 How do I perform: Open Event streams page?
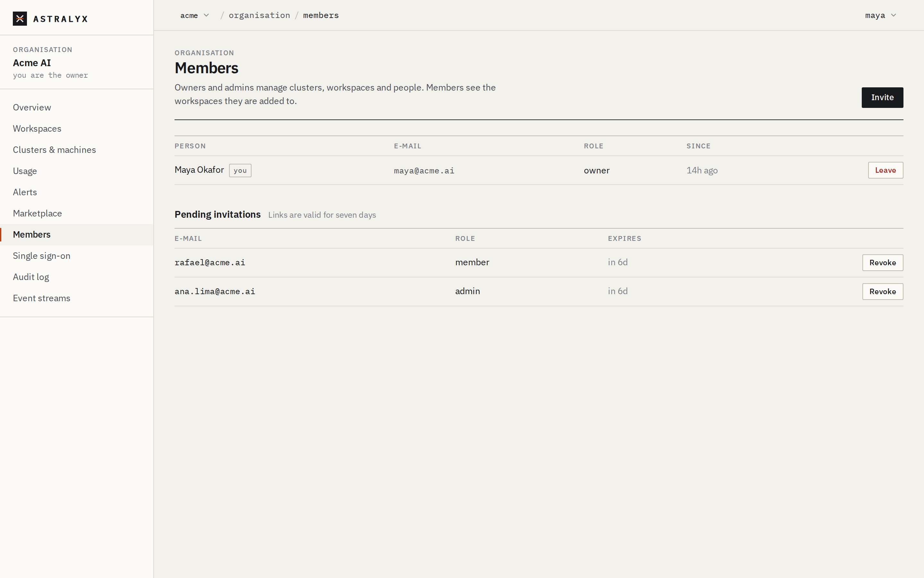(x=77, y=298)
